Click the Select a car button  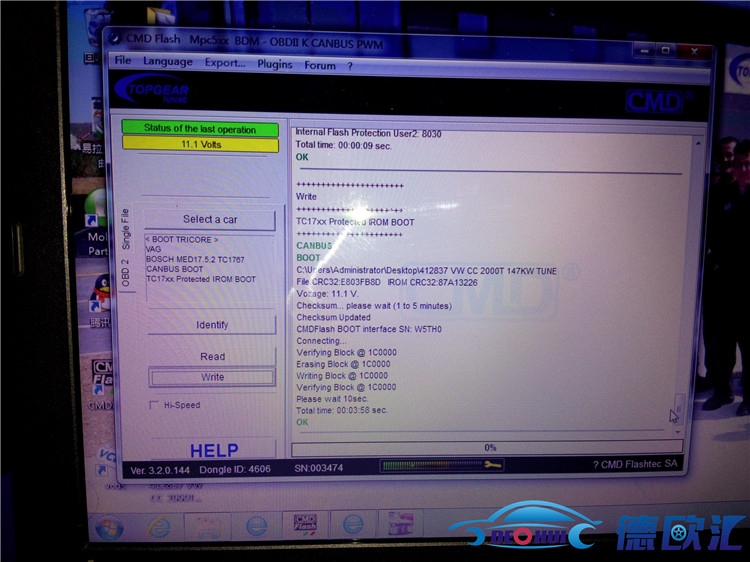pyautogui.click(x=210, y=220)
